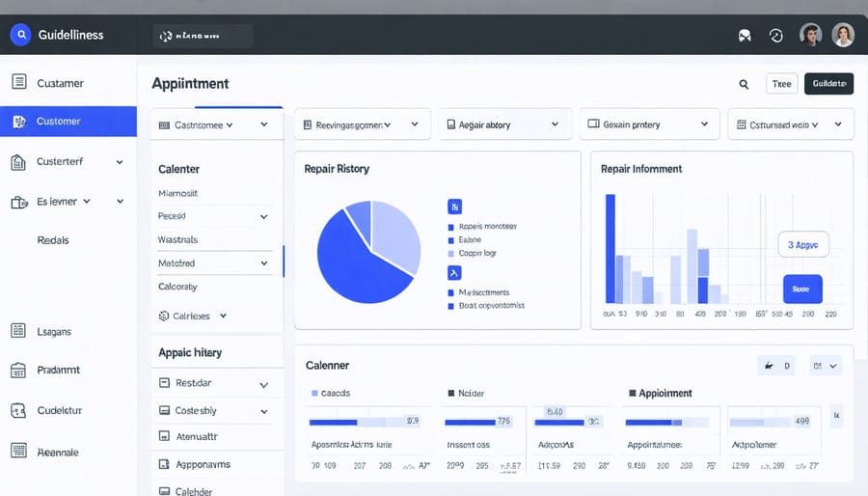Viewport: 868px width, 496px height.
Task: Click the 3 Apgvo button on chart
Action: [802, 245]
